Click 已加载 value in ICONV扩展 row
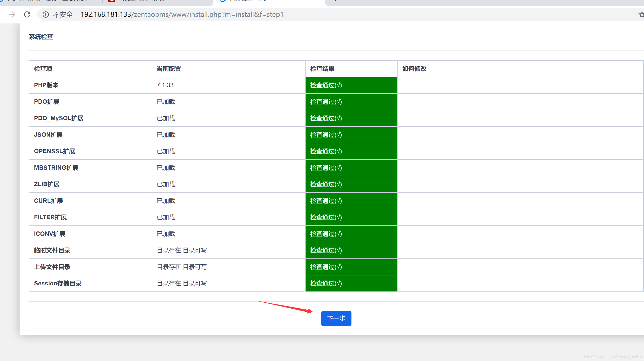The image size is (644, 361). pos(166,234)
